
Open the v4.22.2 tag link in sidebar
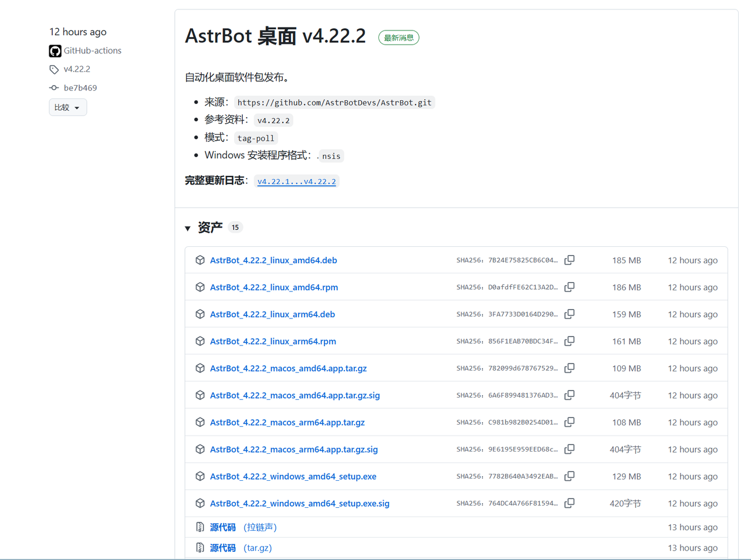click(x=77, y=69)
